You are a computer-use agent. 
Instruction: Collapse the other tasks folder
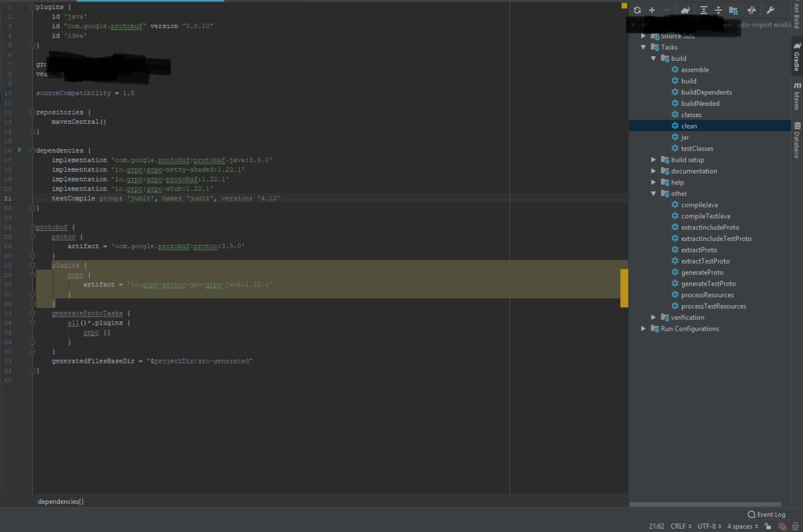[654, 193]
